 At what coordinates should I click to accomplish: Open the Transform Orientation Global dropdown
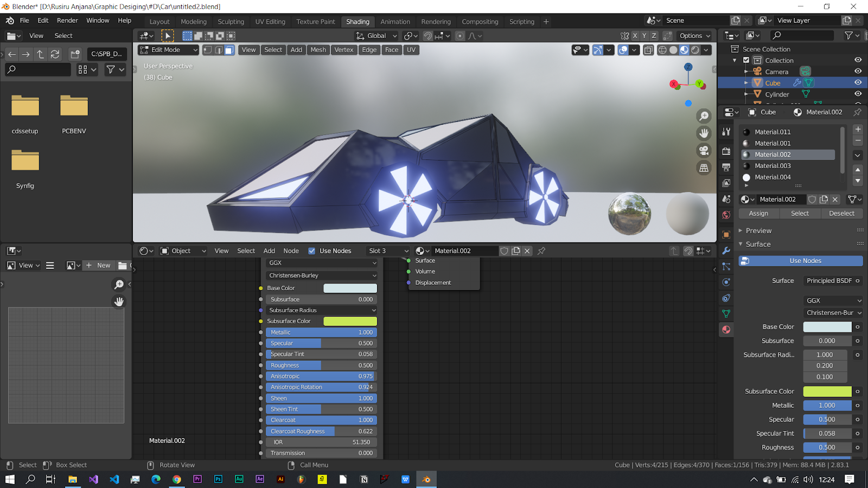(376, 36)
